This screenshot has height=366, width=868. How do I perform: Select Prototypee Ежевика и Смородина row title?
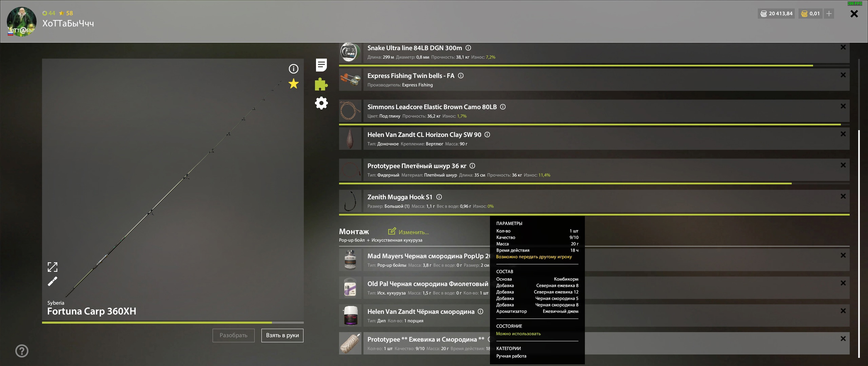pos(426,339)
